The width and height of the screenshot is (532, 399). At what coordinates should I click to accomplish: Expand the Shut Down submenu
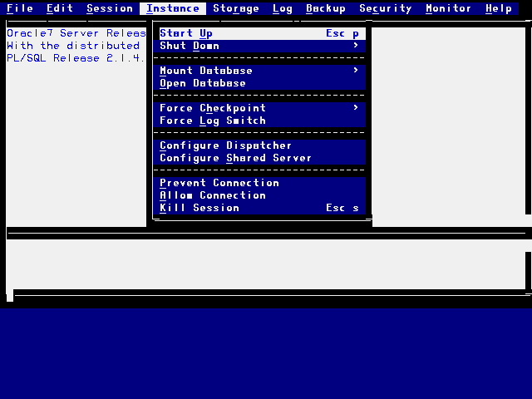click(190, 46)
